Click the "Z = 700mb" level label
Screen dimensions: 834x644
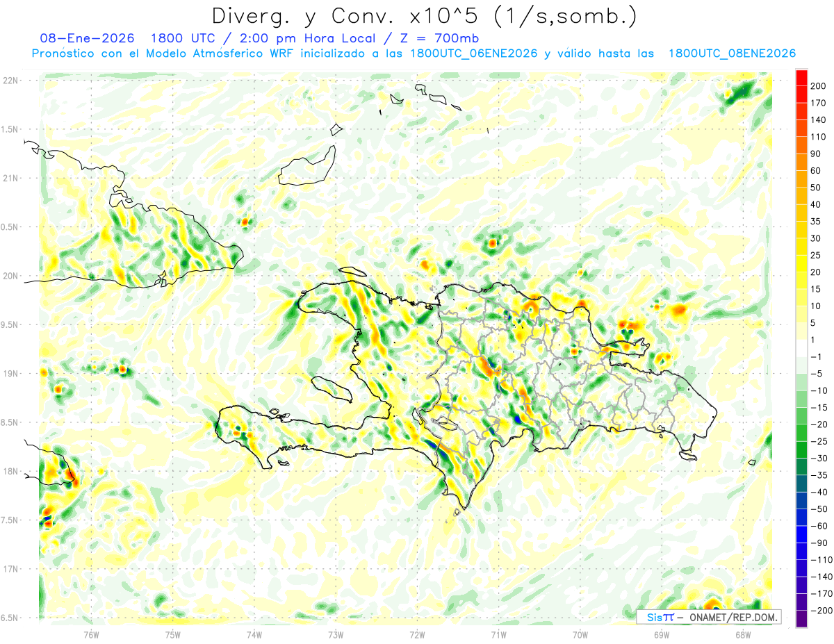[440, 38]
